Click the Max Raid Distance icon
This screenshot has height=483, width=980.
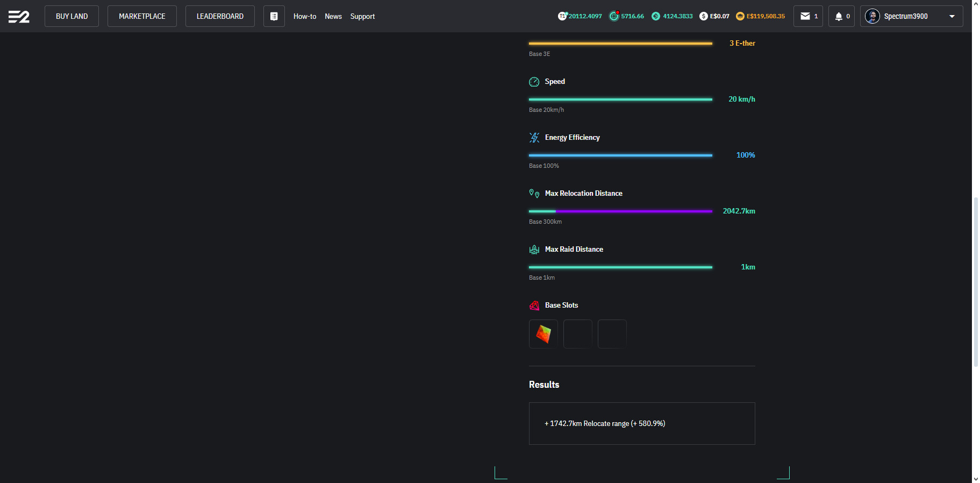coord(534,250)
